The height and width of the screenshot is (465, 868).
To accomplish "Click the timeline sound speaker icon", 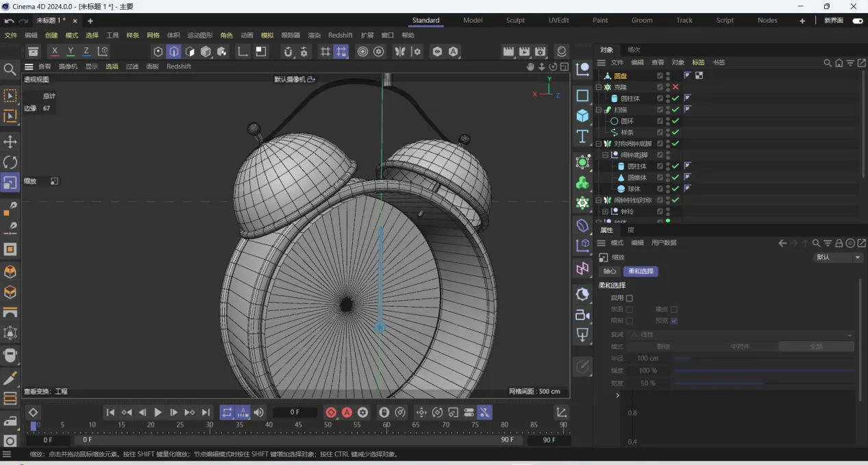I will (x=258, y=412).
